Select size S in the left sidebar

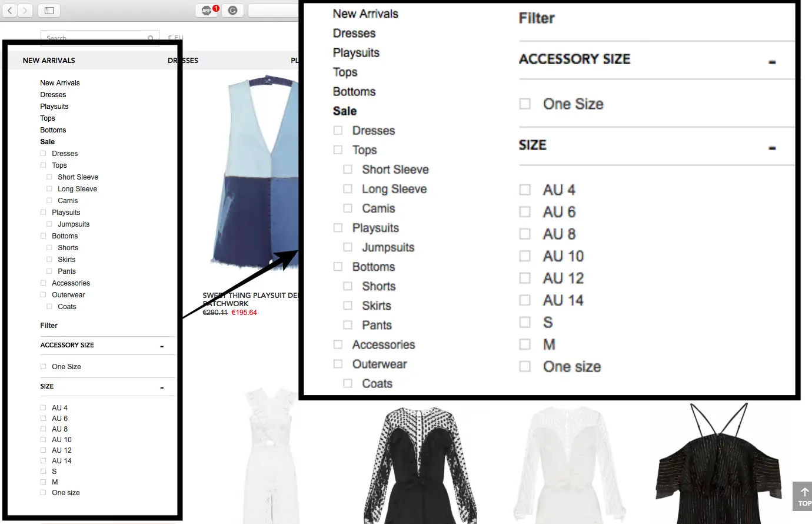pyautogui.click(x=43, y=472)
